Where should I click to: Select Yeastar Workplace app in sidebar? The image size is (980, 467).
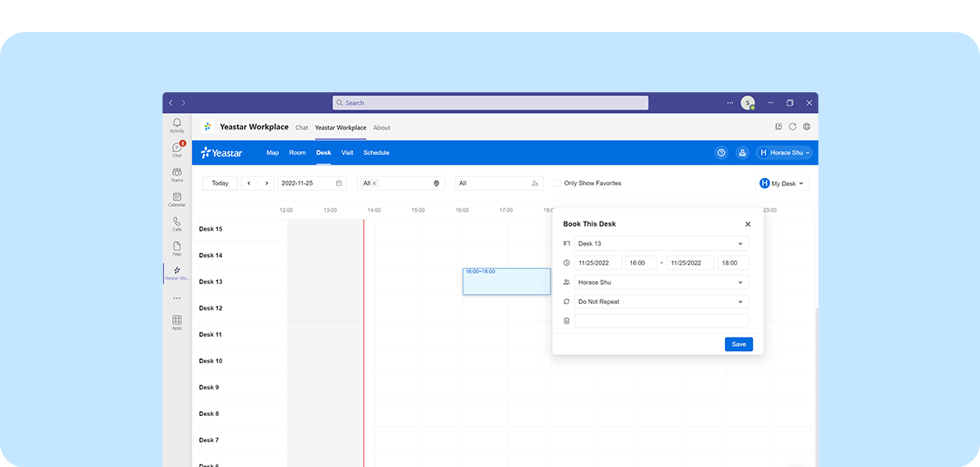(177, 273)
